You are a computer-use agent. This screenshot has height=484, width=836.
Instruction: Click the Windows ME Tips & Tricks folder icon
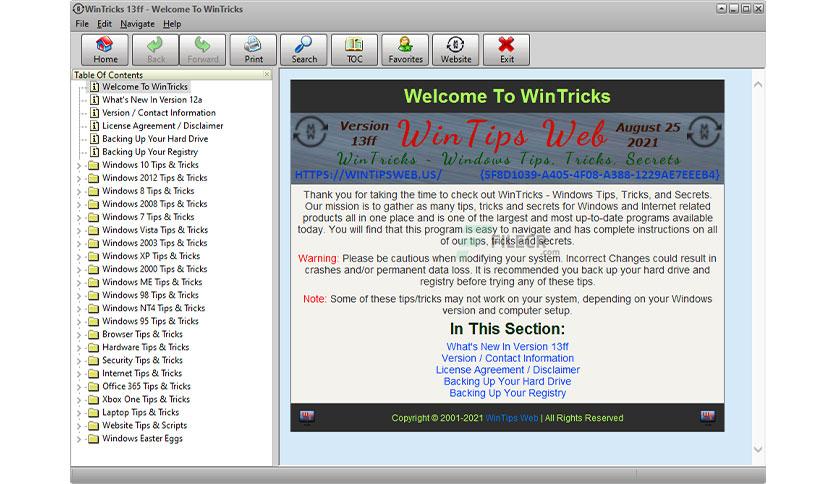[93, 282]
